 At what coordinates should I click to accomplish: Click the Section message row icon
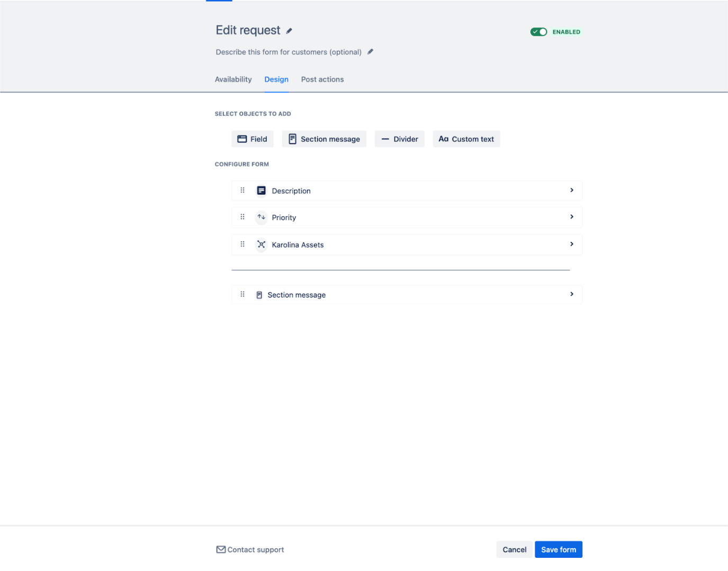[x=259, y=294]
